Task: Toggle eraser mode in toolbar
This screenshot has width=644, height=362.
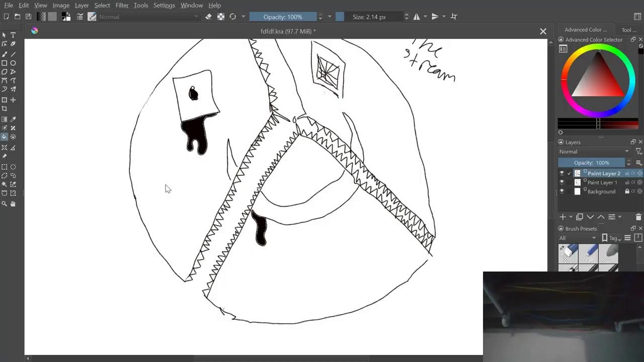Action: click(209, 17)
